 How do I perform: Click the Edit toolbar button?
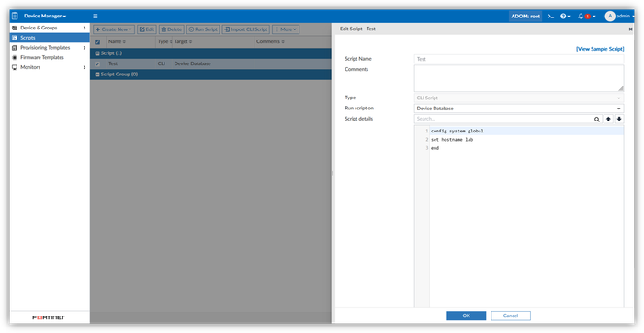tap(147, 29)
